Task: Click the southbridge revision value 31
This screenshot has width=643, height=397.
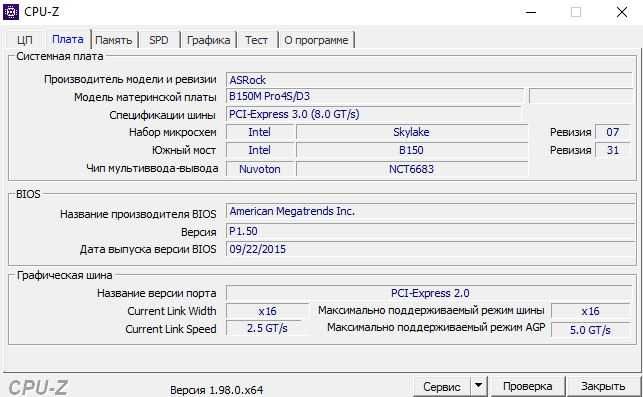Action: [x=612, y=150]
